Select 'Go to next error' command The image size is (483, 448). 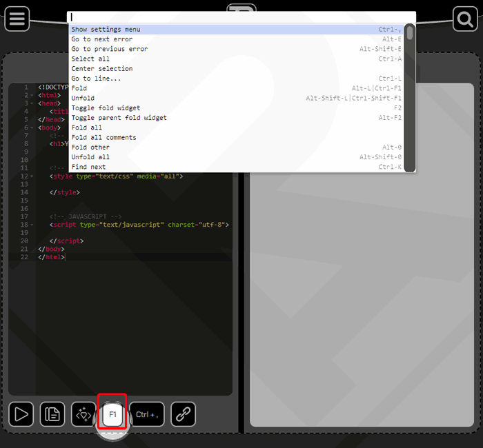tap(237, 39)
